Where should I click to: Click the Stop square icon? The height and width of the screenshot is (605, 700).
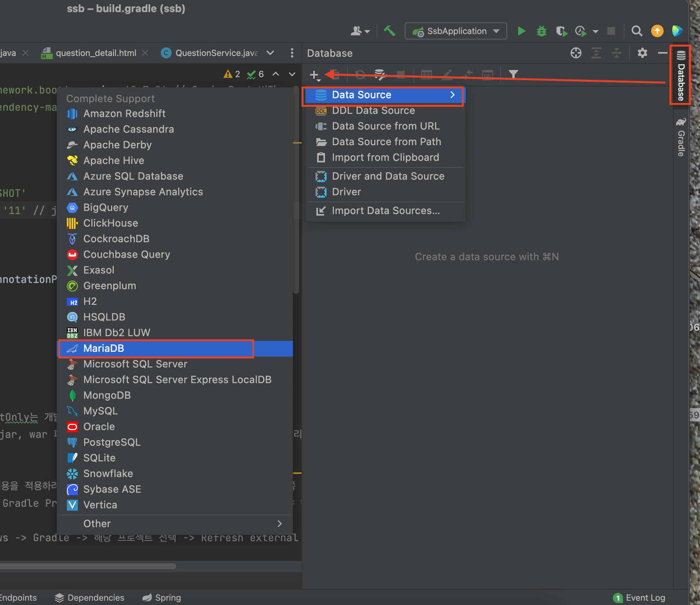click(x=611, y=31)
